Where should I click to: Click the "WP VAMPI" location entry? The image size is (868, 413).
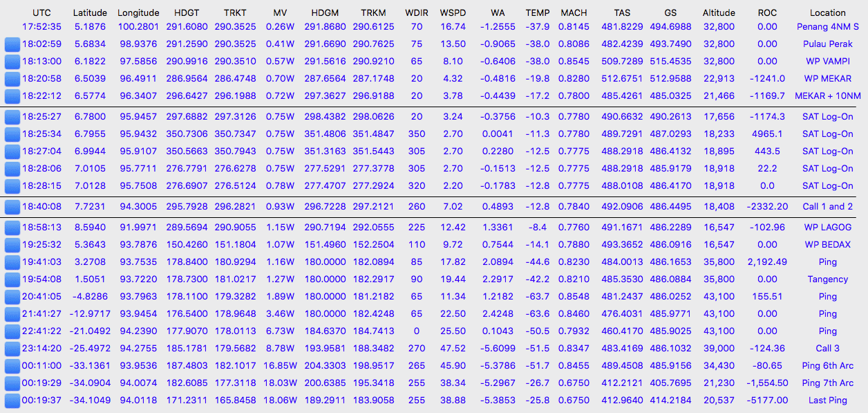pos(828,62)
